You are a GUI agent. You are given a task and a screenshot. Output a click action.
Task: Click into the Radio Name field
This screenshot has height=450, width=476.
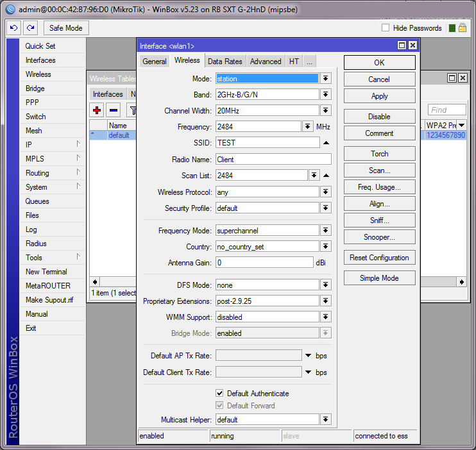coord(273,160)
